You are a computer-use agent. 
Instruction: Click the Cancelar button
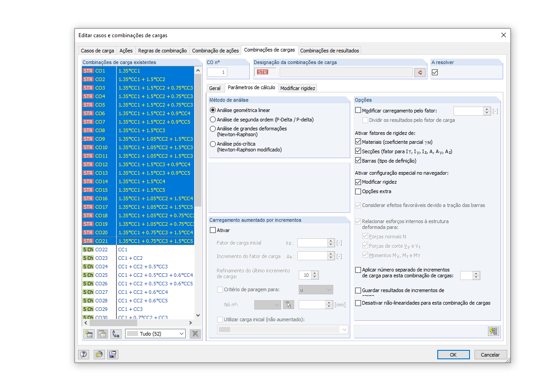pos(490,354)
